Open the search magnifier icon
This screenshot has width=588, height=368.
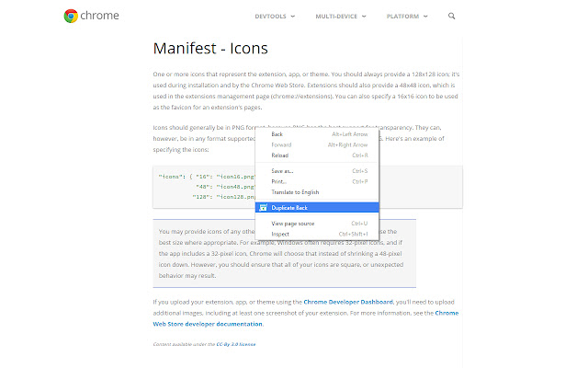coord(451,17)
